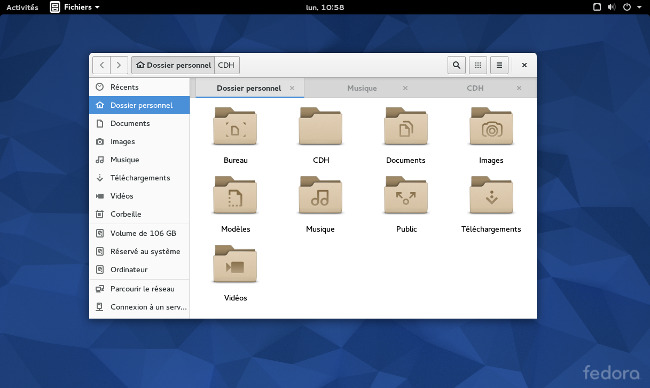Open Téléchargements in the sidebar
Image resolution: width=650 pixels, height=388 pixels.
(x=139, y=178)
